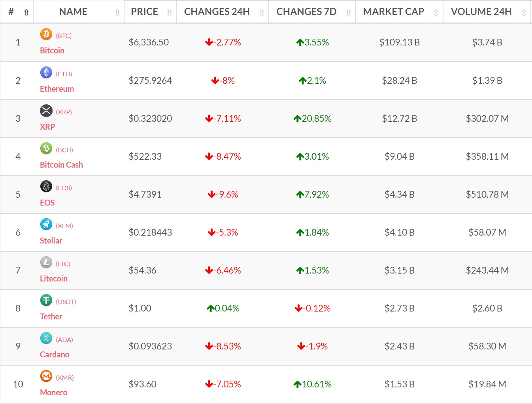
Task: Sort by VOLUME 24H column arrows
Action: (524, 13)
